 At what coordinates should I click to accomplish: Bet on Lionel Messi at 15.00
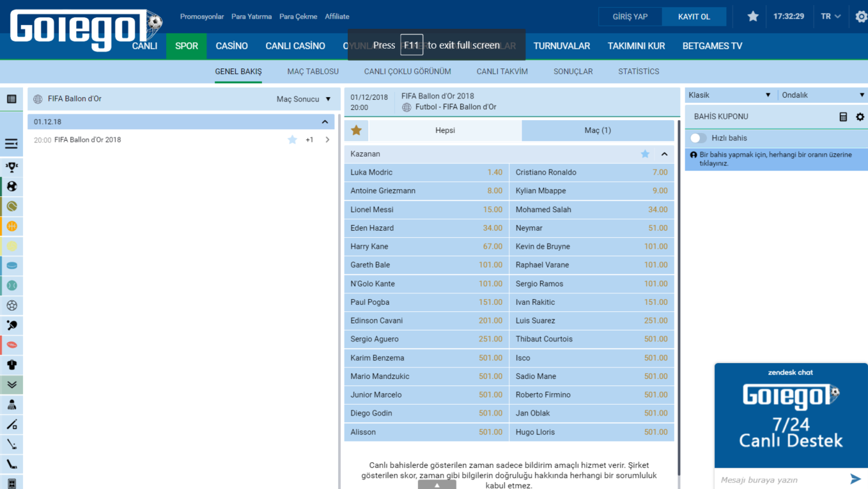pyautogui.click(x=426, y=210)
